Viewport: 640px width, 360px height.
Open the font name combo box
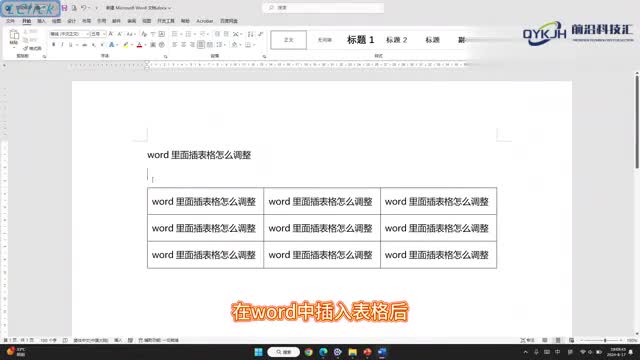tap(69, 34)
